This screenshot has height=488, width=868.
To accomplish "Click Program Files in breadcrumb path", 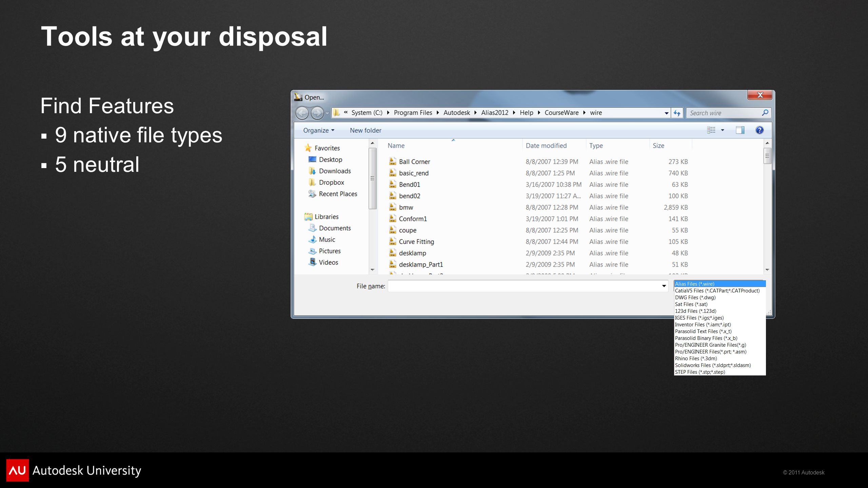I will [413, 113].
